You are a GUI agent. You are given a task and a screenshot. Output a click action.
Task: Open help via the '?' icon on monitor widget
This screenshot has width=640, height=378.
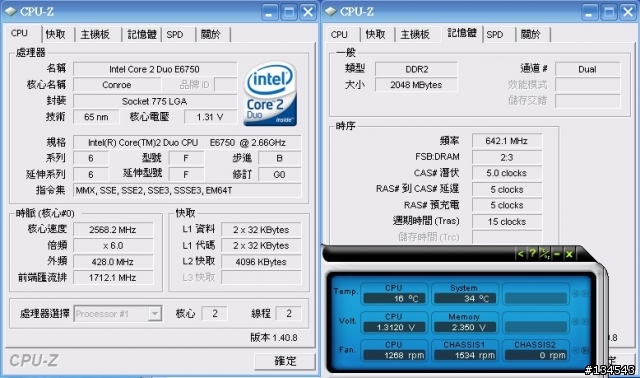(x=532, y=254)
